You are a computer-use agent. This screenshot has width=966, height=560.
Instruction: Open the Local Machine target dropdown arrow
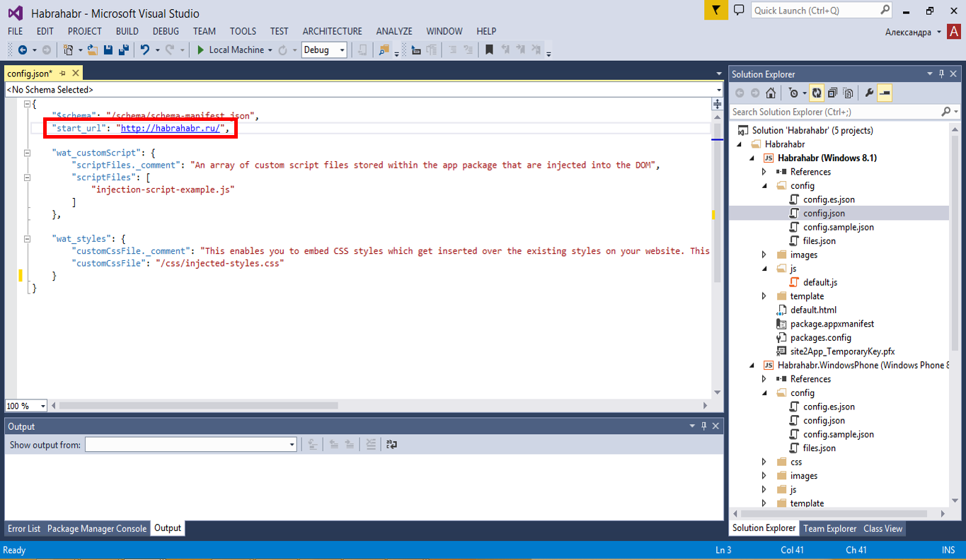(x=270, y=50)
